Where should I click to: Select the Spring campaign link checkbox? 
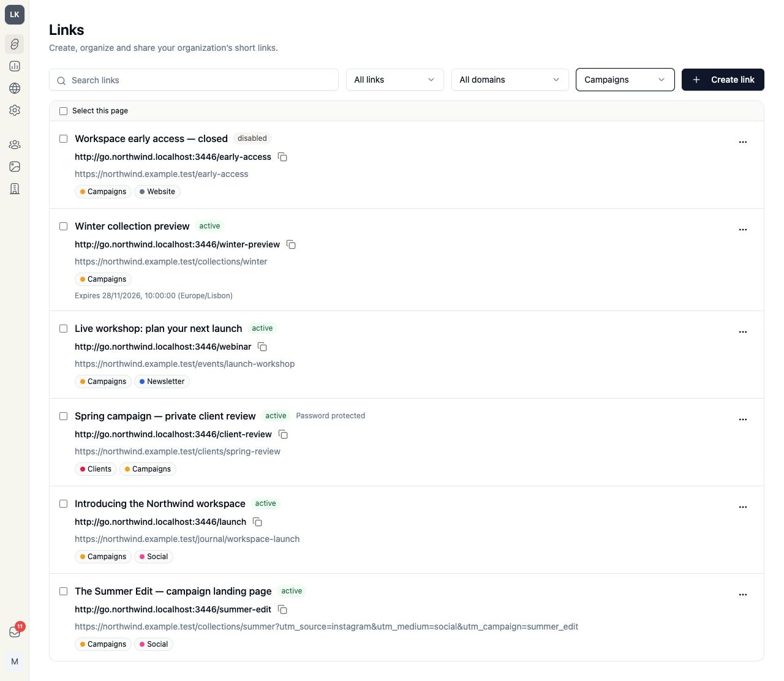point(63,416)
